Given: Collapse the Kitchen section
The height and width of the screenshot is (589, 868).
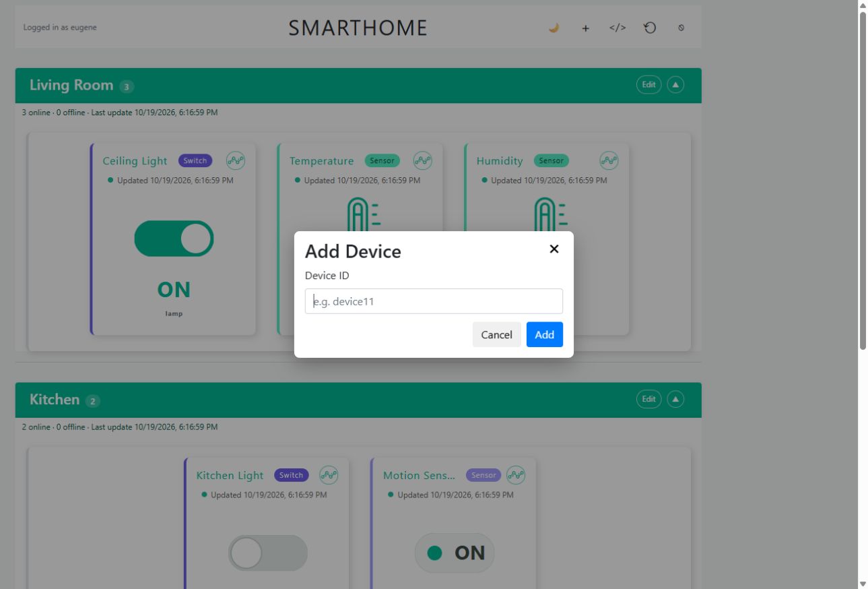Looking at the screenshot, I should [675, 400].
